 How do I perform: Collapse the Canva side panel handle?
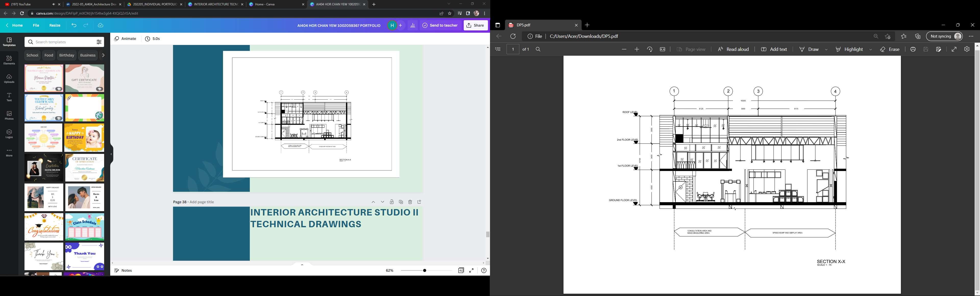coord(112,154)
